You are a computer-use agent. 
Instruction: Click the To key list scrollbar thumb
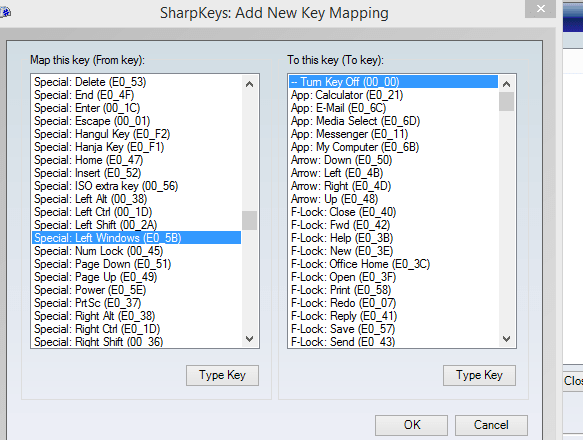[x=506, y=102]
